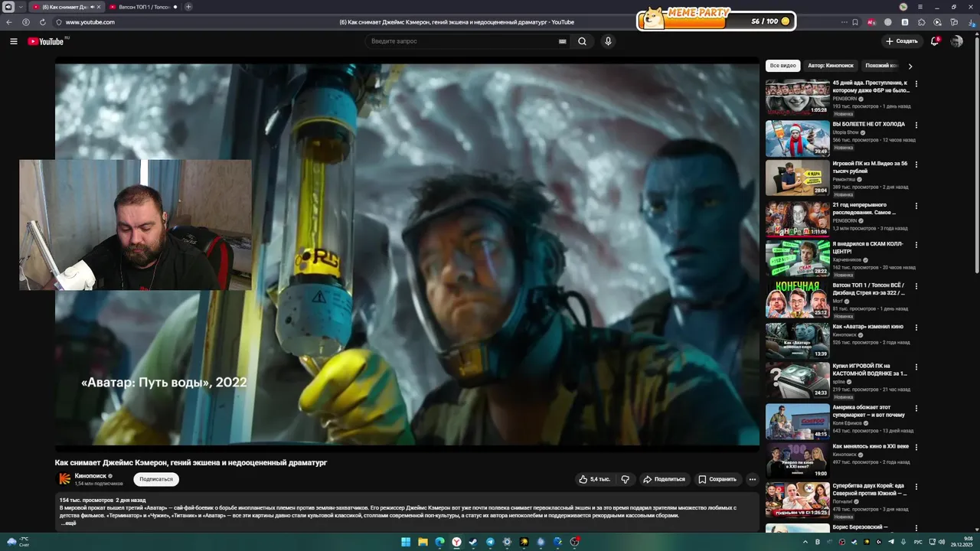Open the on-screen keyboard in search box
Screen dimensions: 980x551
click(x=563, y=41)
